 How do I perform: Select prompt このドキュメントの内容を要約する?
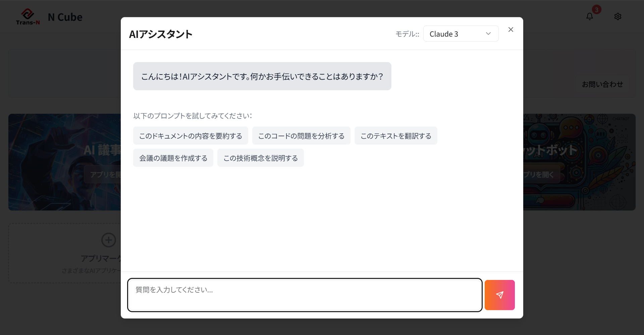[191, 136]
